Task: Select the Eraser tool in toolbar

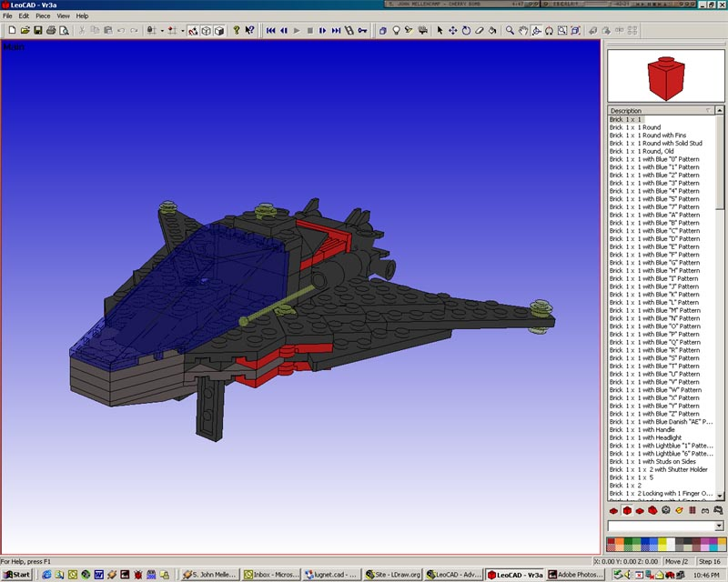Action: [479, 30]
